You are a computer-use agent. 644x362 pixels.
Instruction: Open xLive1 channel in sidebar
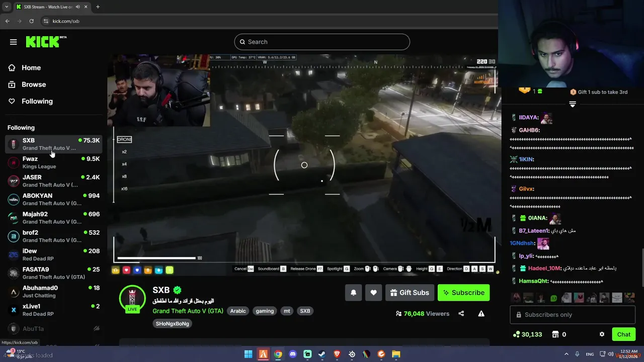coord(54,310)
